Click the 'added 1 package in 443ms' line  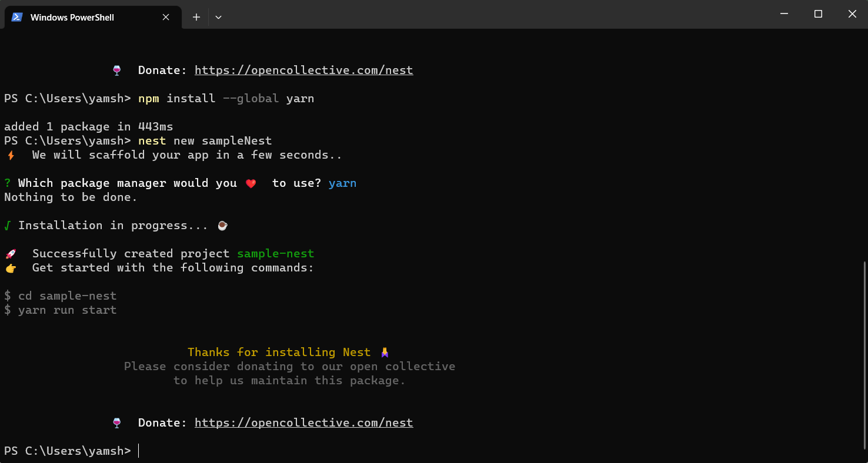[89, 126]
